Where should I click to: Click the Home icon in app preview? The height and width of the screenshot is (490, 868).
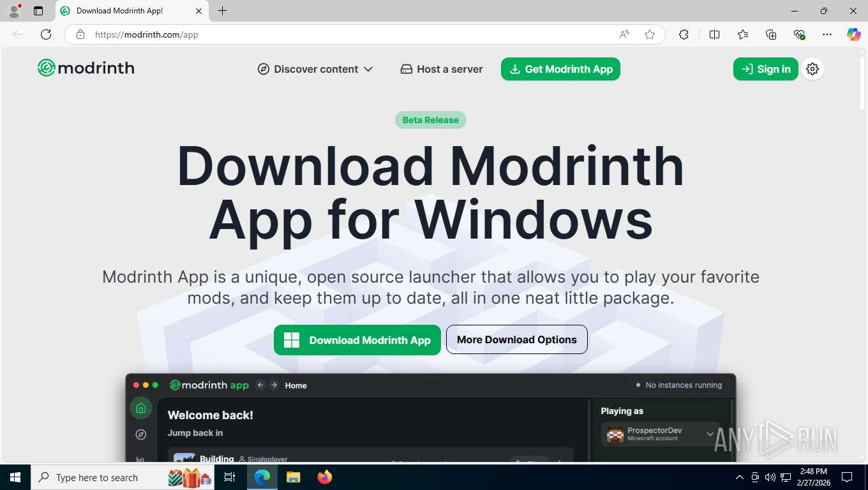tap(141, 408)
